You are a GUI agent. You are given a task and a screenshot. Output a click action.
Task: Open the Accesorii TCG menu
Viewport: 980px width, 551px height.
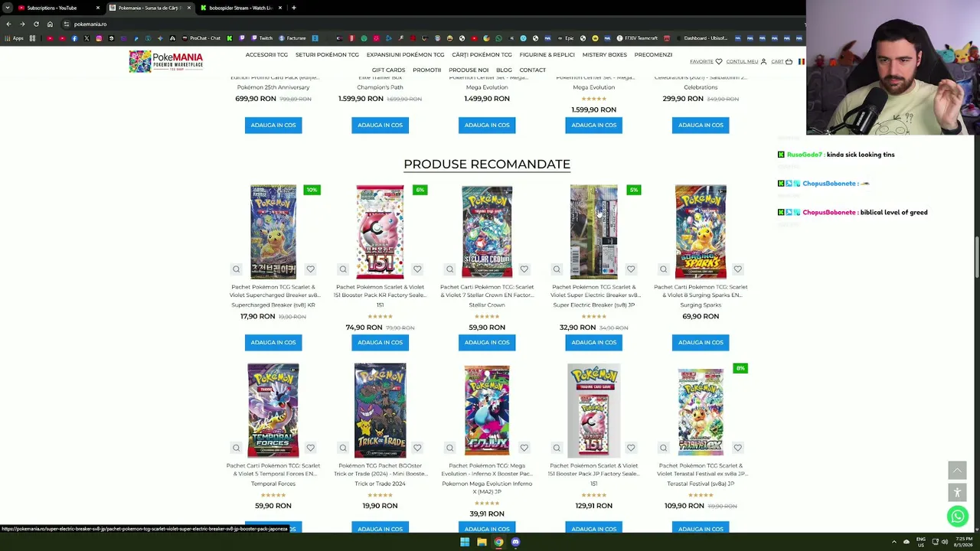coord(266,55)
